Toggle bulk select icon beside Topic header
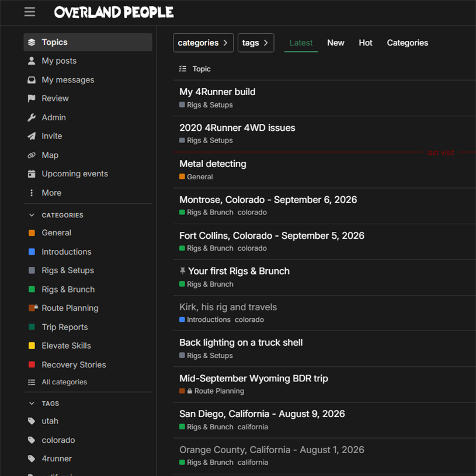476x476 pixels. (183, 69)
